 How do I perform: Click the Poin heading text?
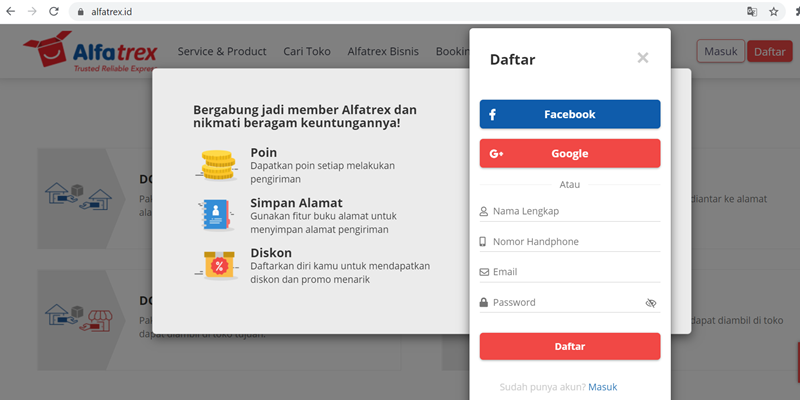tap(264, 153)
